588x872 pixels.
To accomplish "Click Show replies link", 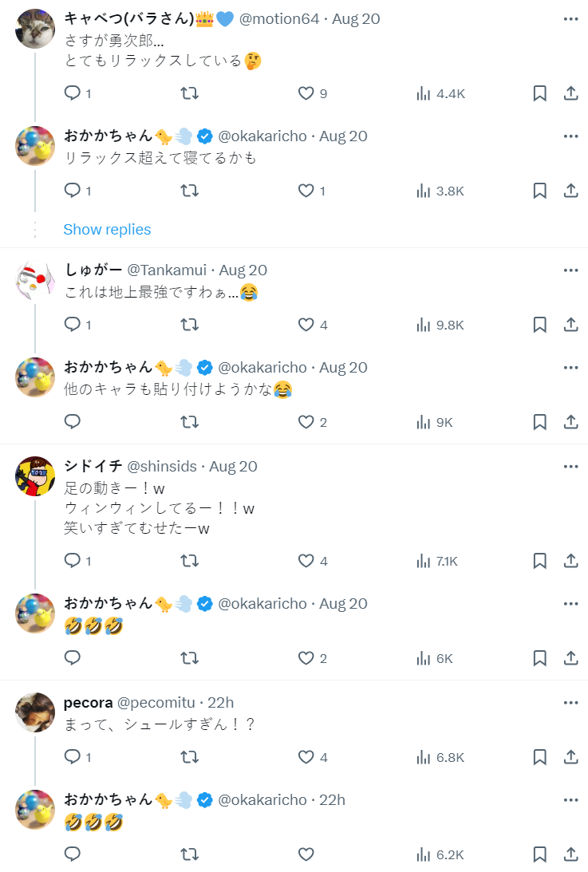I will pyautogui.click(x=107, y=229).
